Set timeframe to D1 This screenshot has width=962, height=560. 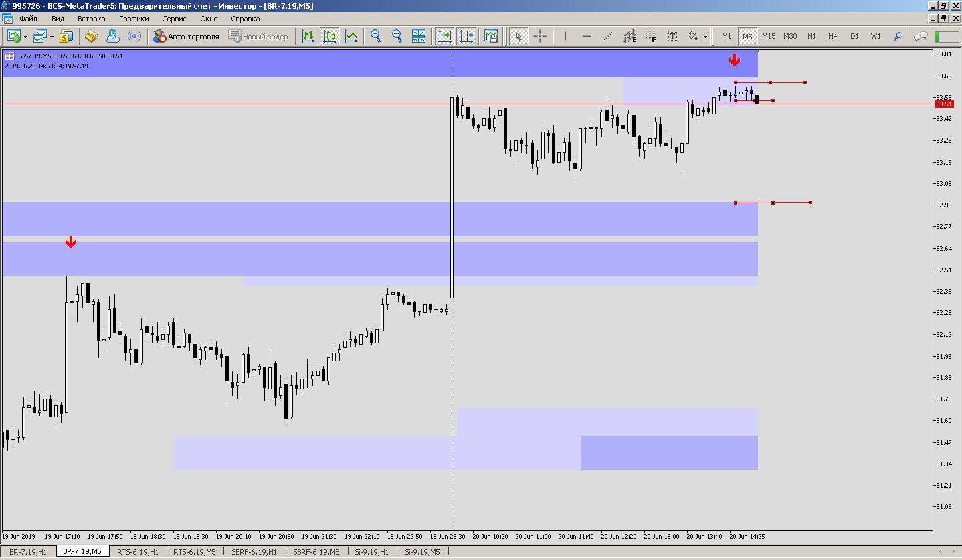coord(854,36)
